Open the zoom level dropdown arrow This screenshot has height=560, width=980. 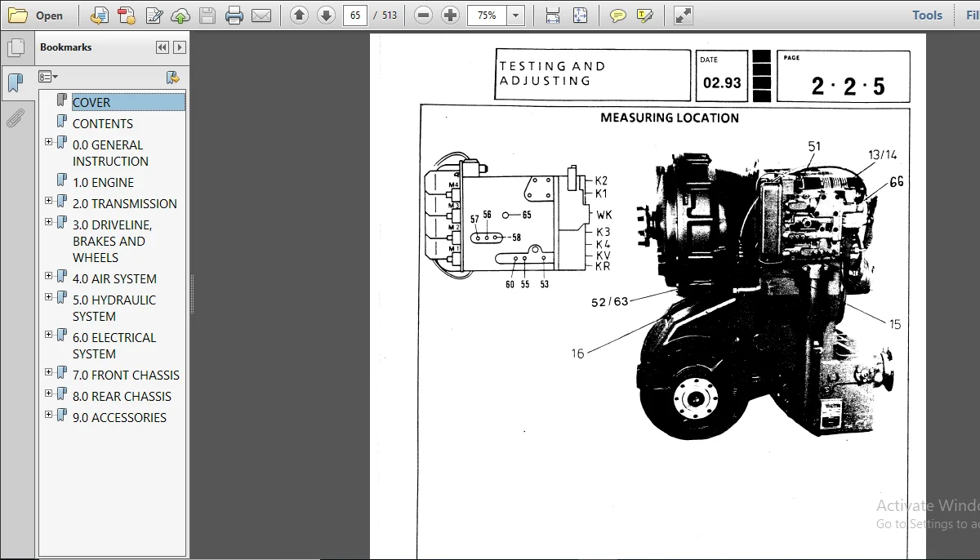tap(515, 15)
